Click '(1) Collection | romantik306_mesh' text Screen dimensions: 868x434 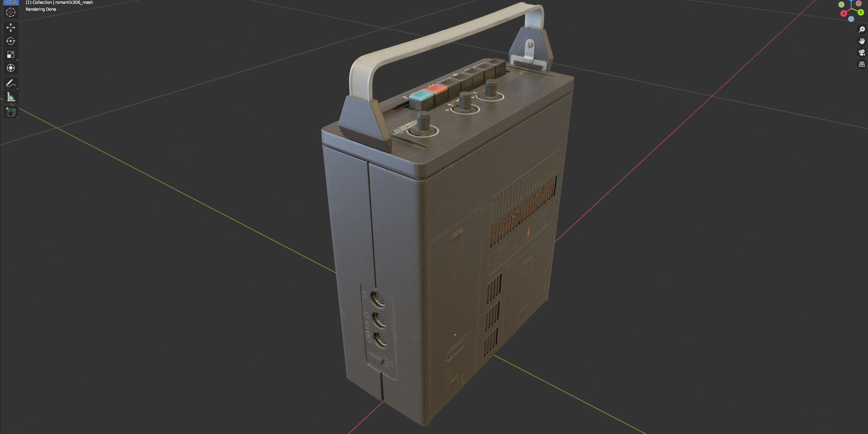click(59, 2)
